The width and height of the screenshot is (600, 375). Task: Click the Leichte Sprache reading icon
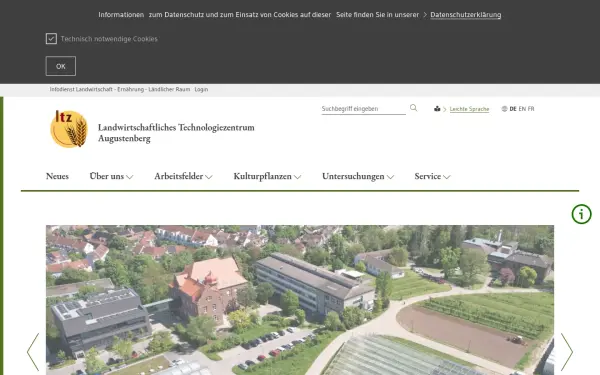[x=437, y=109]
